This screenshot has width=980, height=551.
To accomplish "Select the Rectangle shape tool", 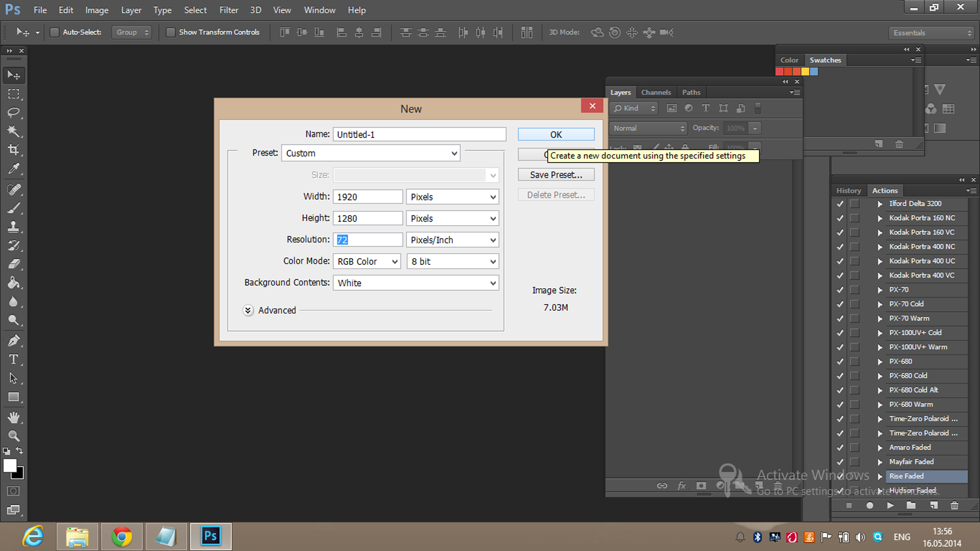I will click(14, 397).
